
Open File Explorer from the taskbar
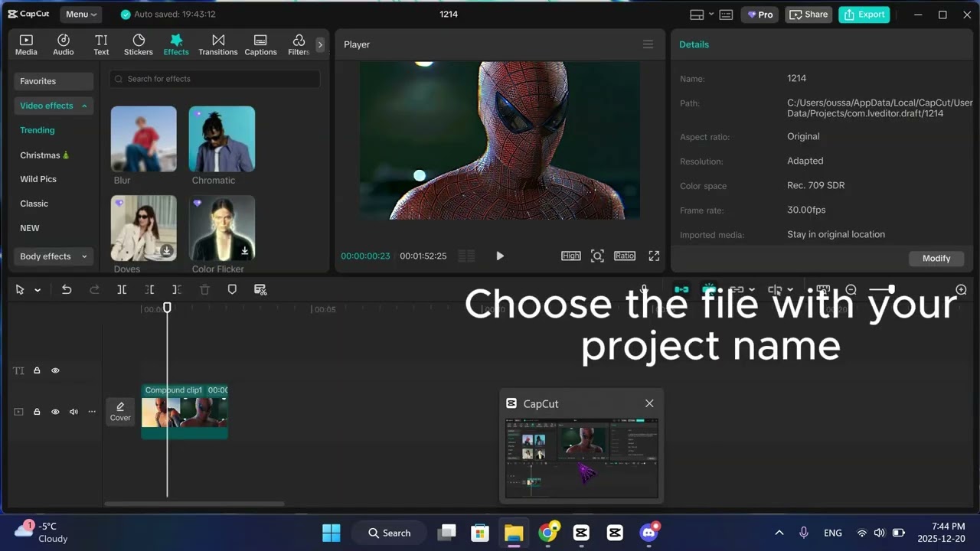514,533
